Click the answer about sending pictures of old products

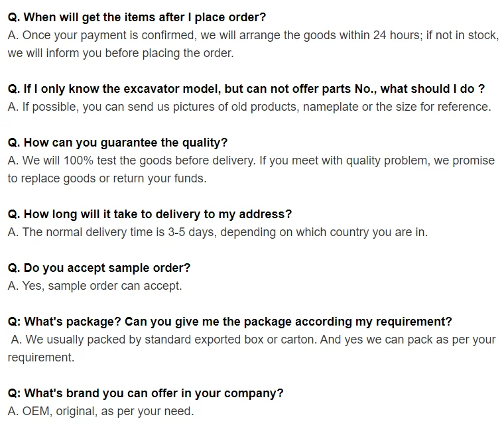[249, 107]
